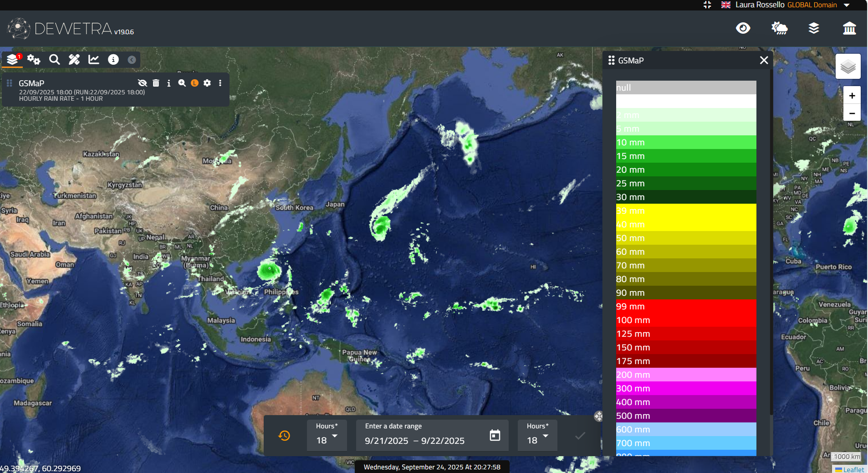Toggle GSMaP layer visibility eye icon

tap(143, 83)
